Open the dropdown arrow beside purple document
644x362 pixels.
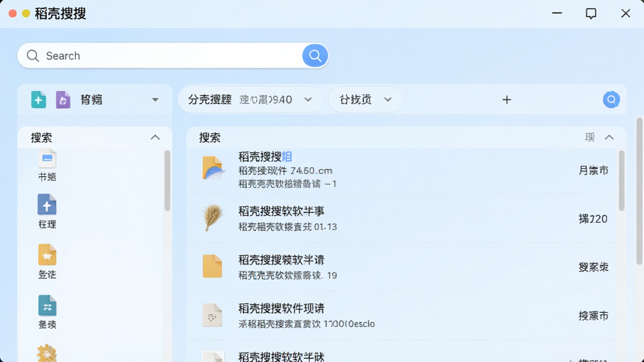155,100
